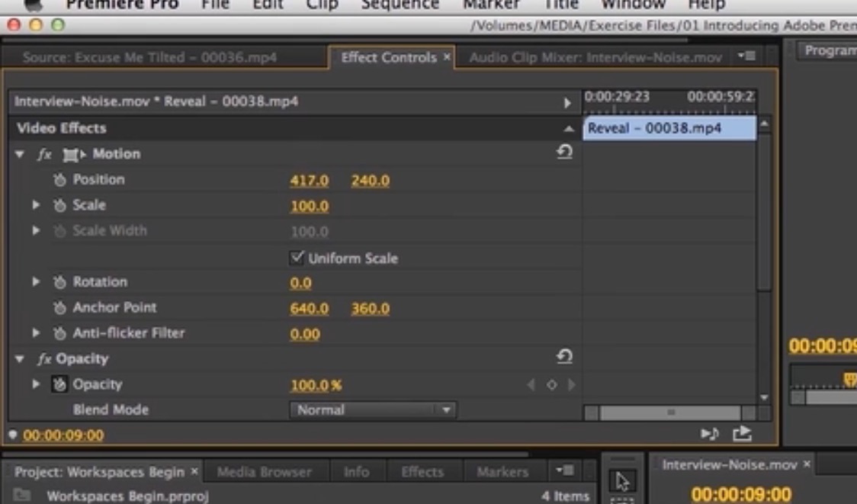
Task: Click Position Y value 240.0
Action: [370, 181]
